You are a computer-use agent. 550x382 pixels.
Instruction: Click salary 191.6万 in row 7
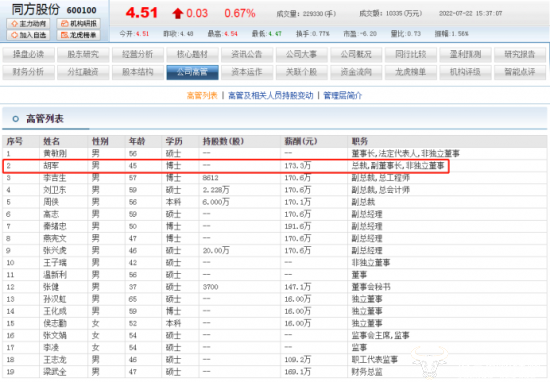[297, 226]
